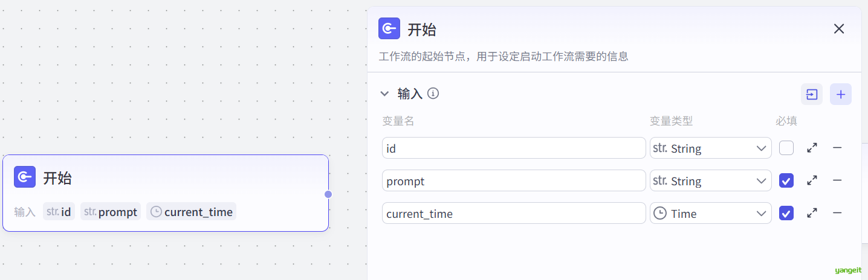Collapse the 输入 section chevron
This screenshot has height=280, width=868.
click(x=384, y=94)
